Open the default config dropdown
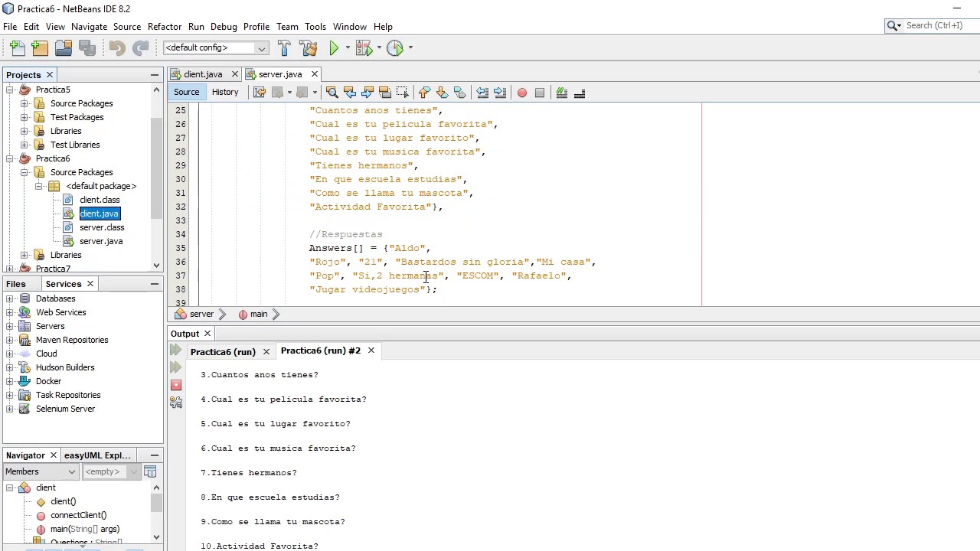 215,47
